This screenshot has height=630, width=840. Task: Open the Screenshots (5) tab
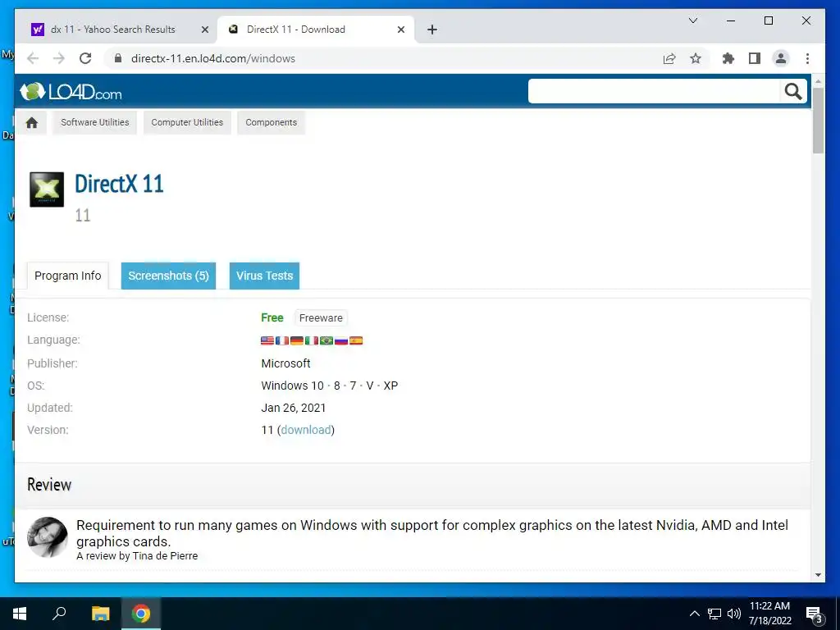(168, 276)
